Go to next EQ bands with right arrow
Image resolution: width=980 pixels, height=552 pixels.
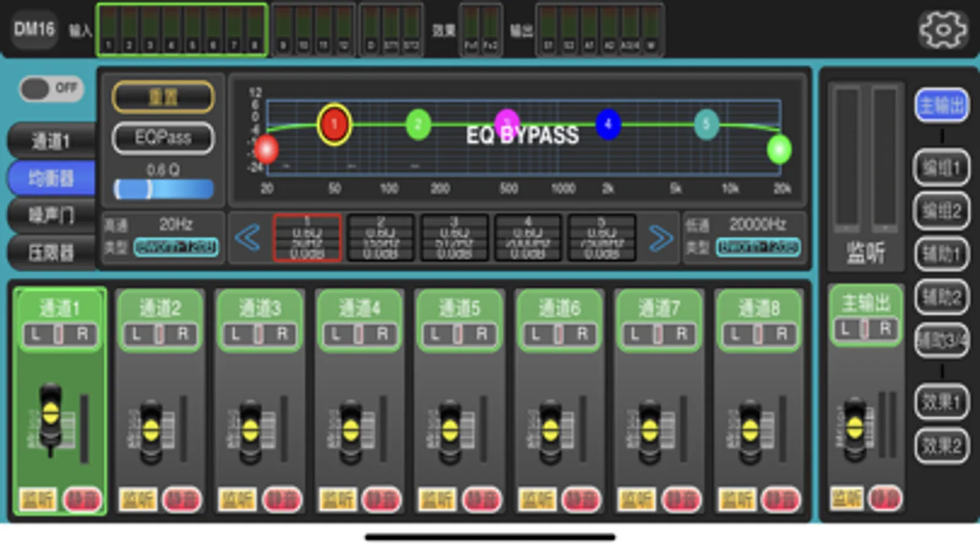(x=660, y=238)
